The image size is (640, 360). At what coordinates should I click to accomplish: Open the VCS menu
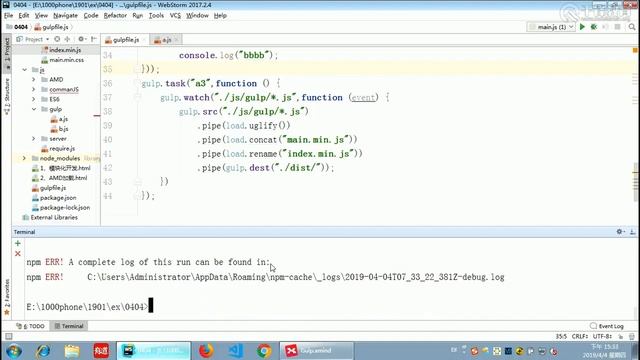point(175,16)
